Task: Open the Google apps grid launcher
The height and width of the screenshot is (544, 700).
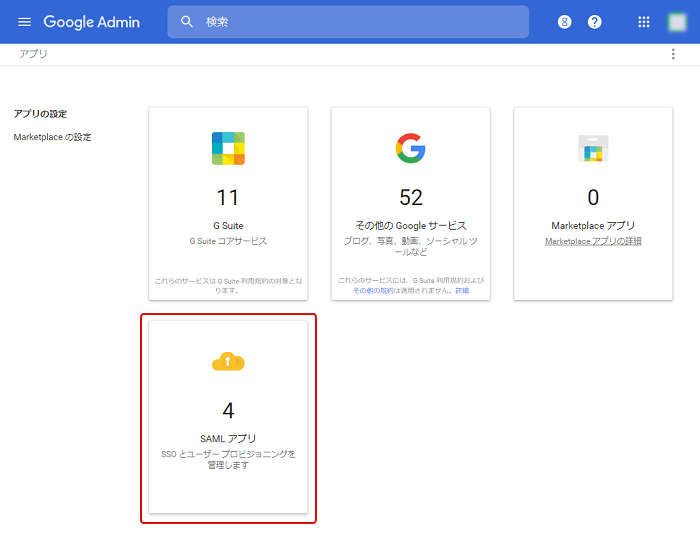Action: tap(644, 22)
